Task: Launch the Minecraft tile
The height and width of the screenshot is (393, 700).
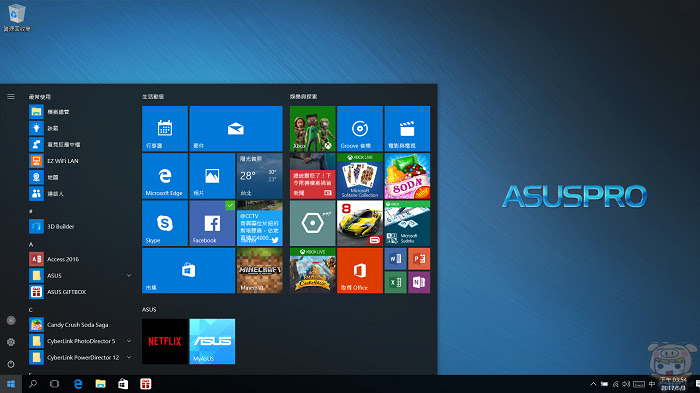Action: 259,271
